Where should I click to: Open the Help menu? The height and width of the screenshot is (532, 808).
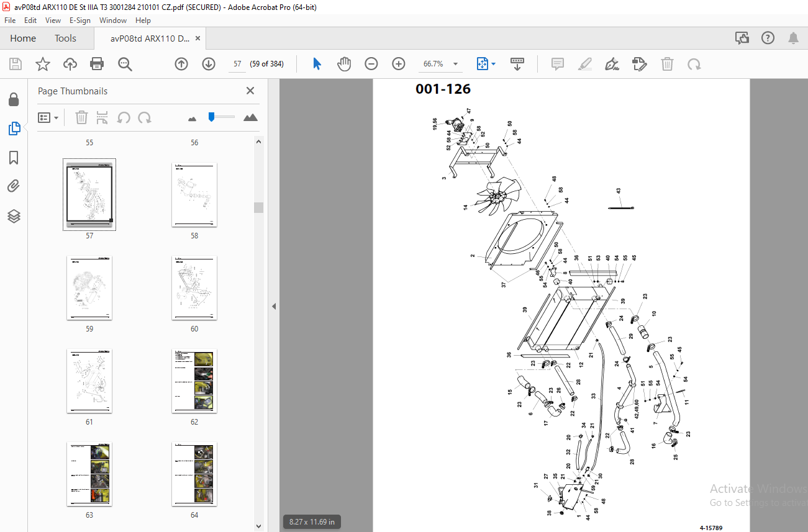143,20
